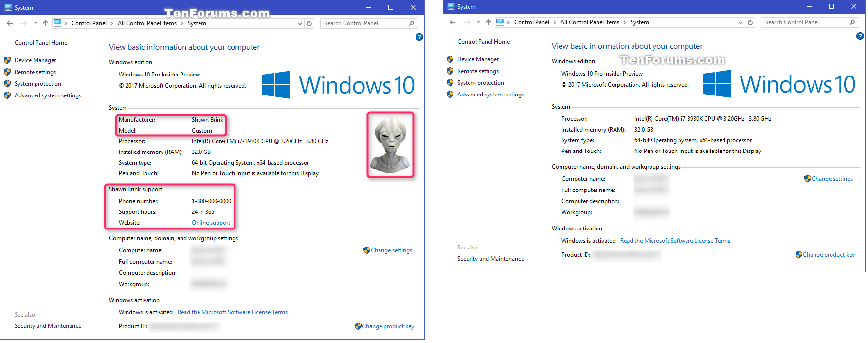The width and height of the screenshot is (868, 343).
Task: Open Security and Maintenance in right window
Action: pyautogui.click(x=490, y=259)
